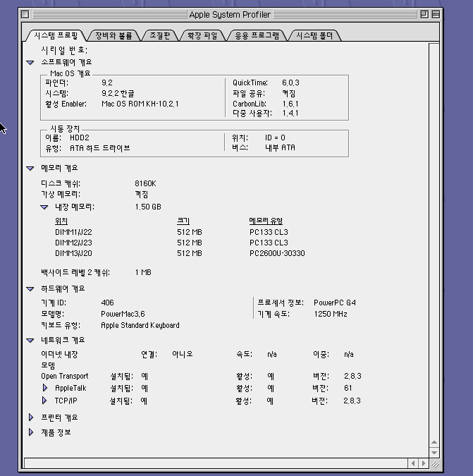Expand the 프린터 개요 section

[31, 417]
